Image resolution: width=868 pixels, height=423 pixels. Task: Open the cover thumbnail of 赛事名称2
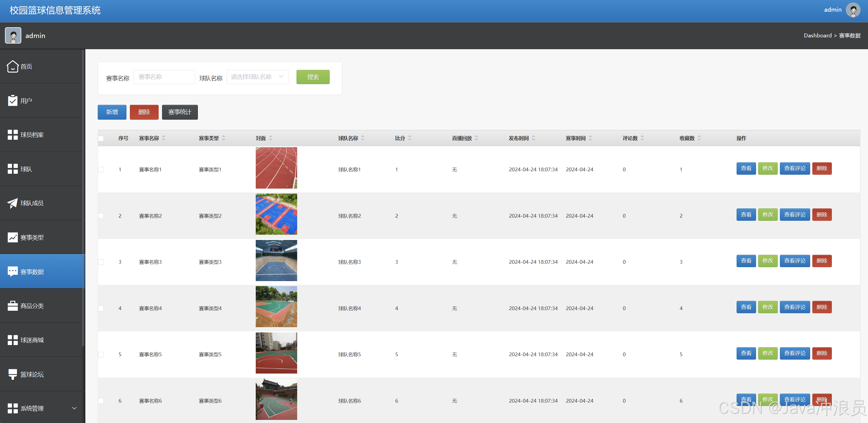point(276,214)
